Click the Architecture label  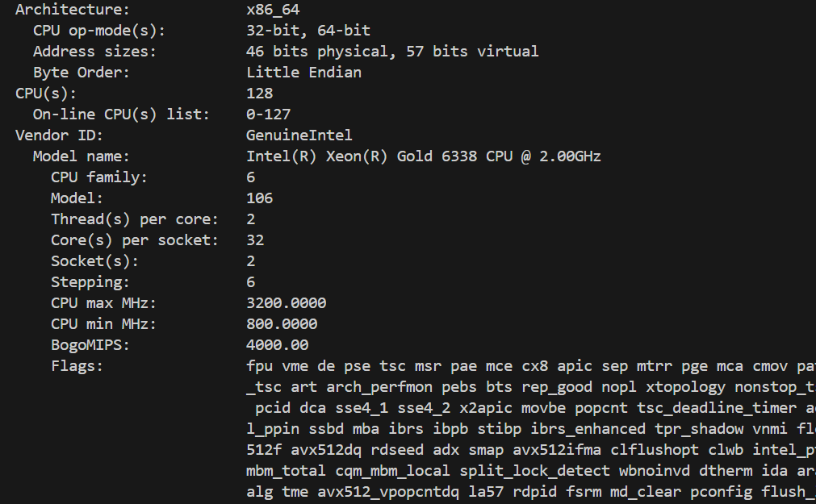click(72, 10)
